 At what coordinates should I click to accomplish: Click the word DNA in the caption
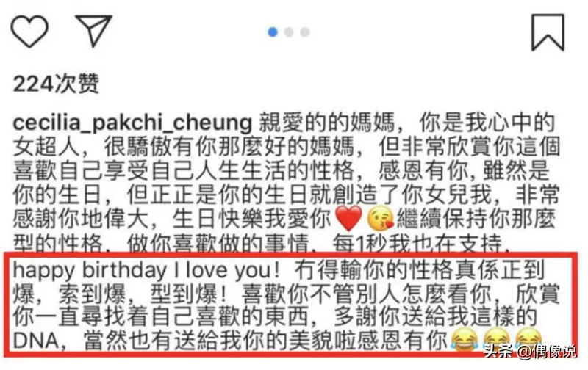point(36,341)
